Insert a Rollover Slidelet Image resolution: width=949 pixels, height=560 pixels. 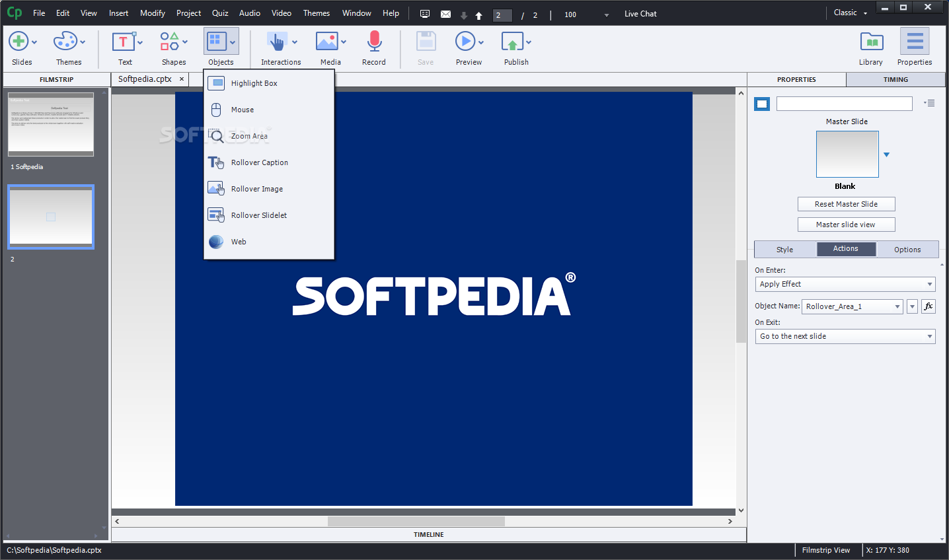click(x=268, y=215)
